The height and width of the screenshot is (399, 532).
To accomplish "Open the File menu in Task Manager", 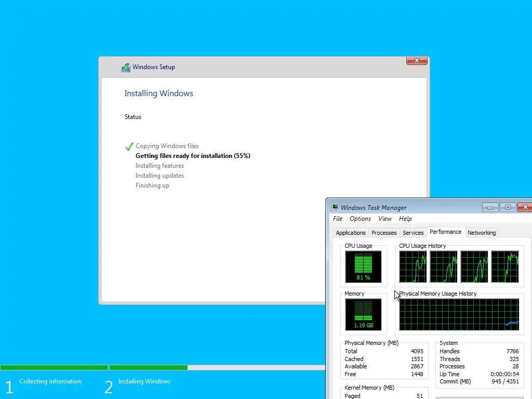I will coord(338,219).
